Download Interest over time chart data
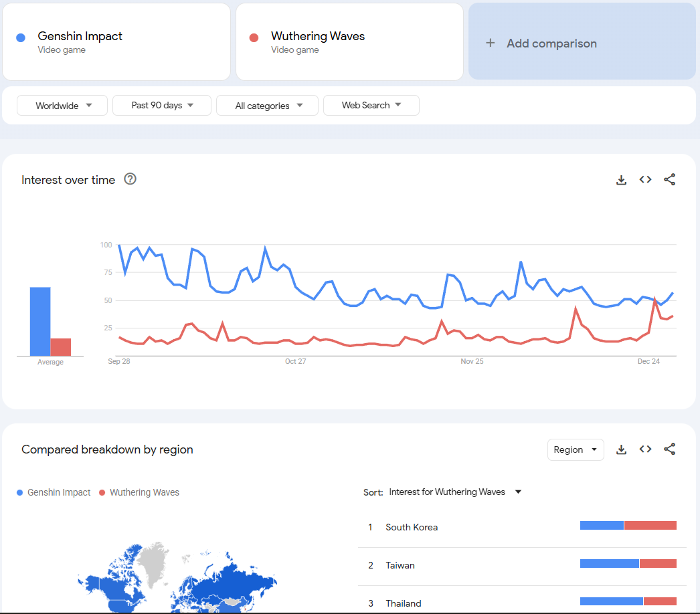This screenshot has width=700, height=614. tap(621, 180)
